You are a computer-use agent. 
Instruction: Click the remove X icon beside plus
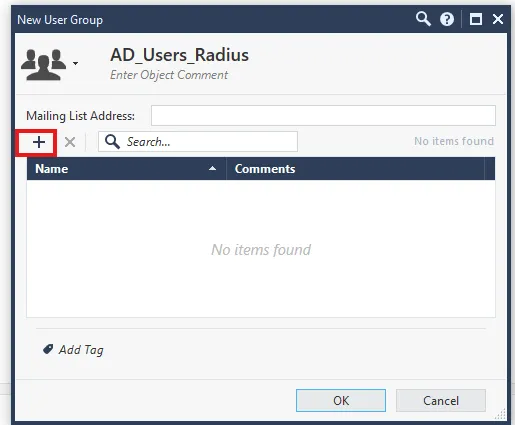[70, 142]
